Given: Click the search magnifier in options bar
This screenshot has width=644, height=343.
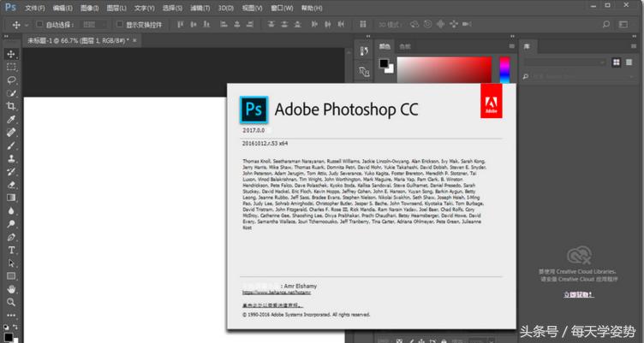Looking at the screenshot, I should pyautogui.click(x=605, y=25).
